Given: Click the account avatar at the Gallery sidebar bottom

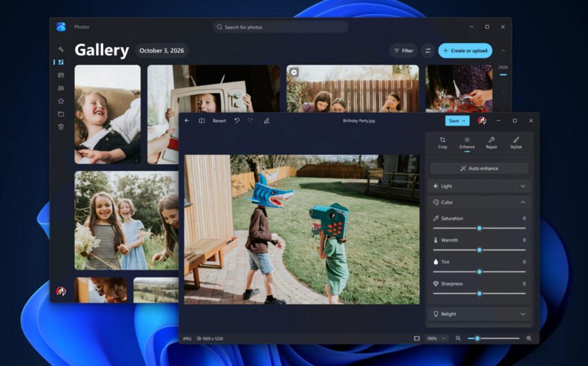Looking at the screenshot, I should point(61,291).
